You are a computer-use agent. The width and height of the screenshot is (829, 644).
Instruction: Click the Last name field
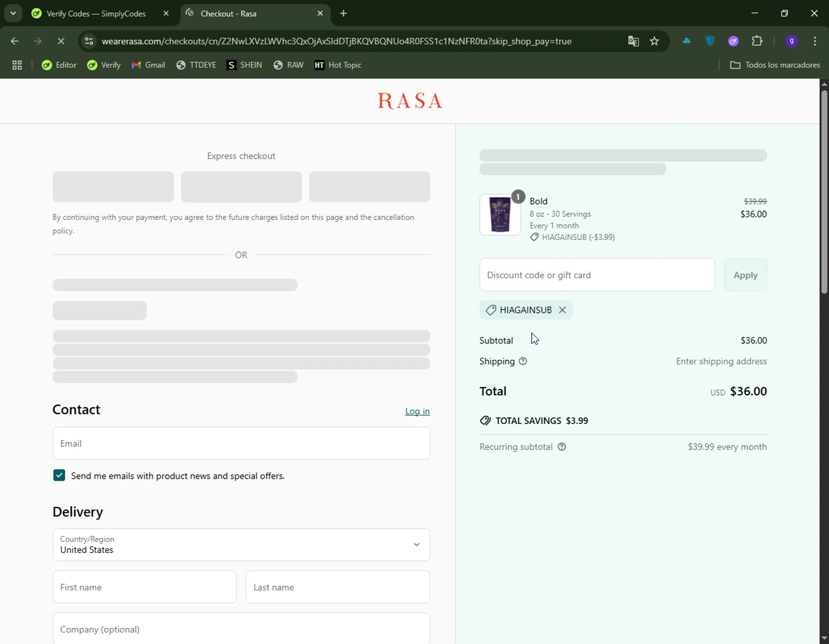(x=338, y=587)
